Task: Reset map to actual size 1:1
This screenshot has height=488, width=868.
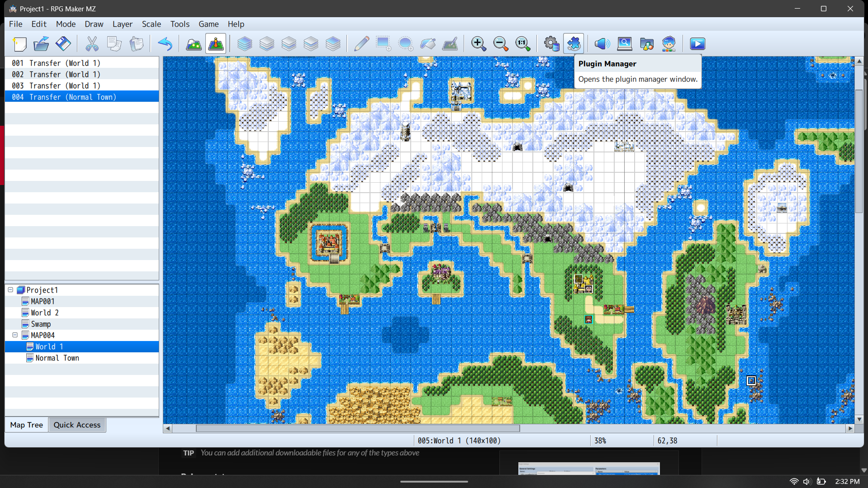Action: pos(523,44)
